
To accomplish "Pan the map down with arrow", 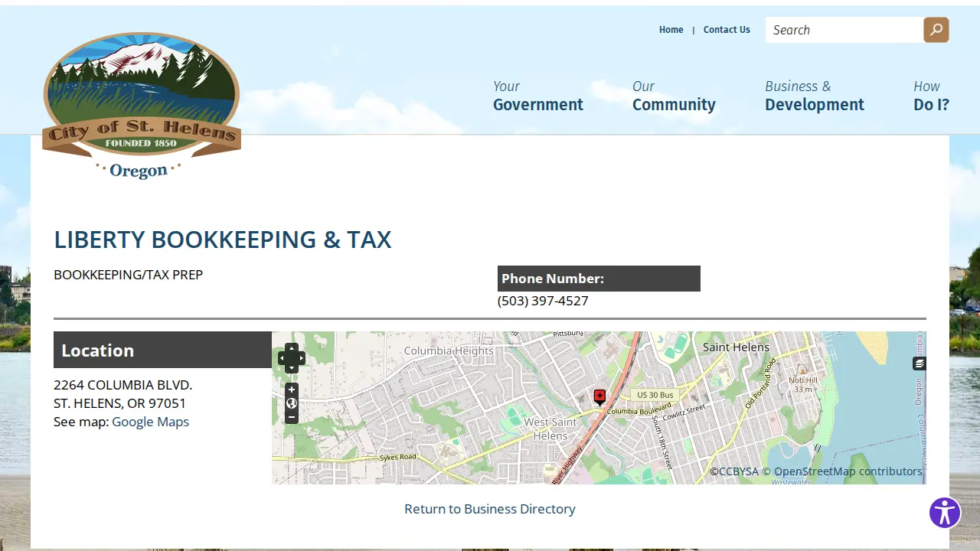I will pos(291,368).
